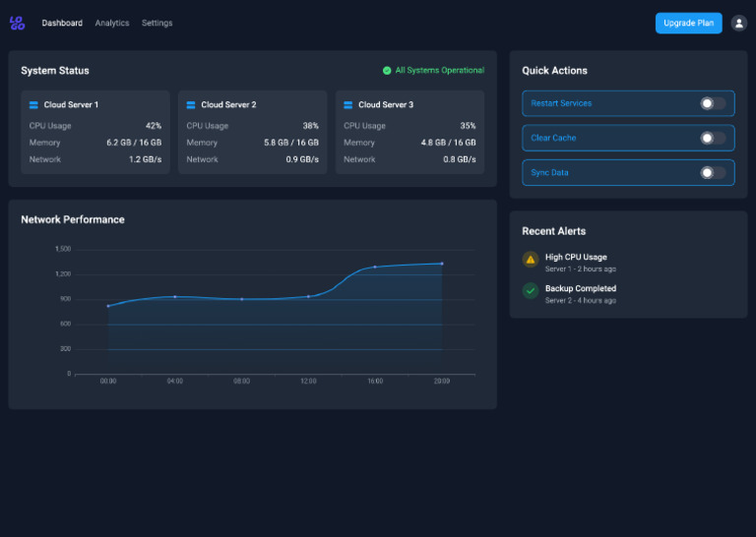Click the Cloud Server 1 title
756x537 pixels.
(71, 104)
